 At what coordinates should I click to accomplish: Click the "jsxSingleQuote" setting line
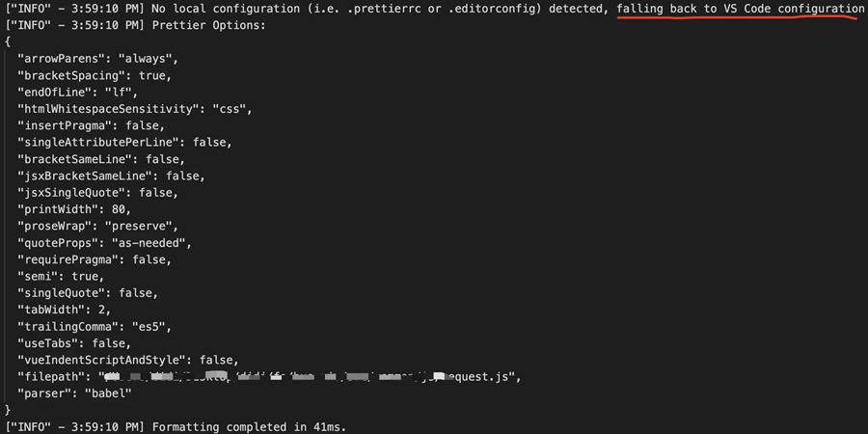point(98,193)
